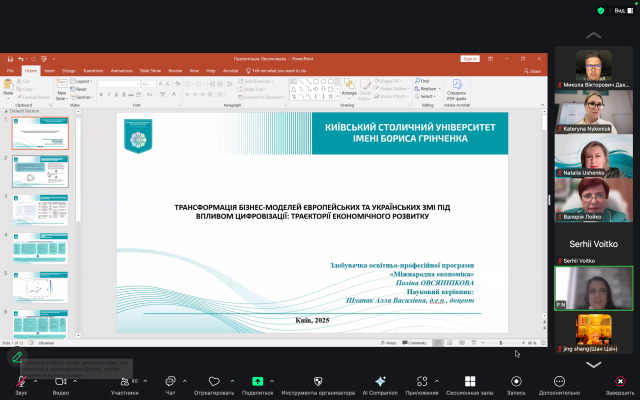Click the Sign in button in PowerPoint
The height and width of the screenshot is (400, 640).
pyautogui.click(x=469, y=59)
